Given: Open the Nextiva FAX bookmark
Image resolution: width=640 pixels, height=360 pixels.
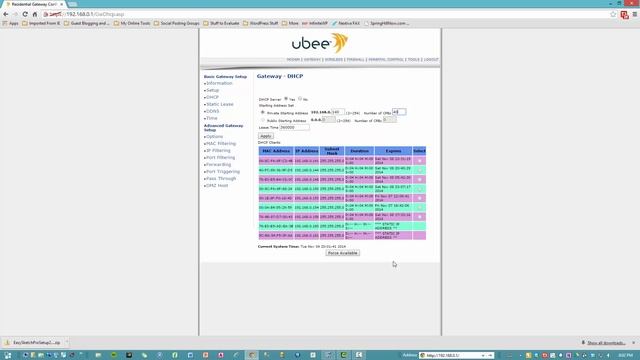Looking at the screenshot, I should [x=346, y=23].
